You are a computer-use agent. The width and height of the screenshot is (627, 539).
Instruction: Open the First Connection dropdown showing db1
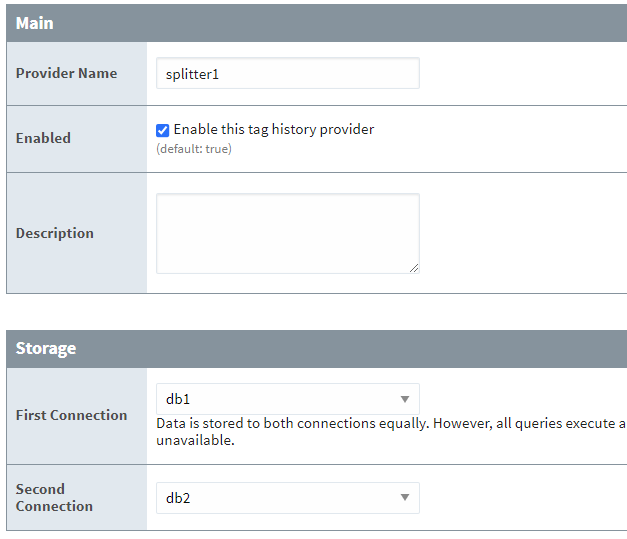coord(287,399)
